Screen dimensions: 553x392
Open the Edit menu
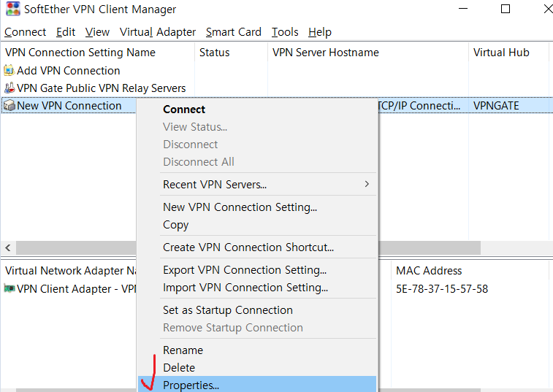point(66,32)
